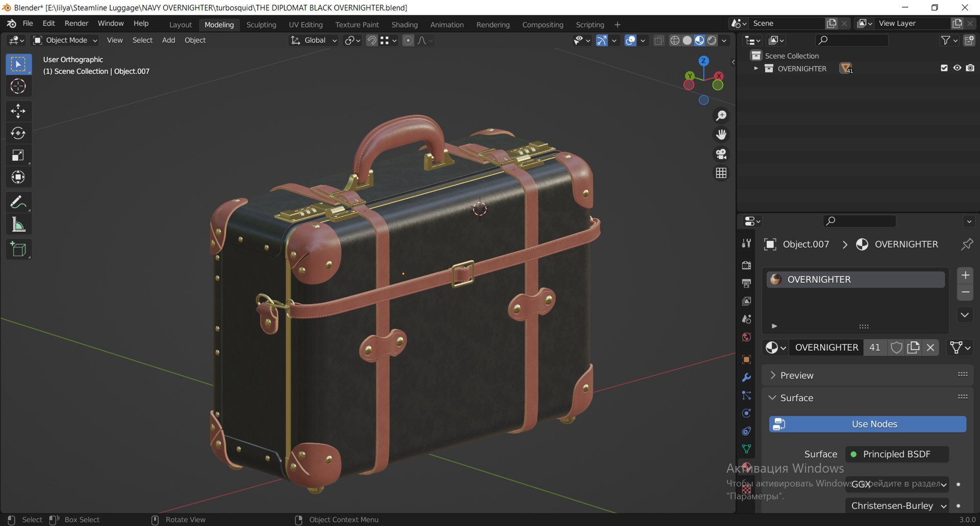Image resolution: width=980 pixels, height=526 pixels.
Task: Toggle solid viewport shading
Action: click(x=687, y=40)
